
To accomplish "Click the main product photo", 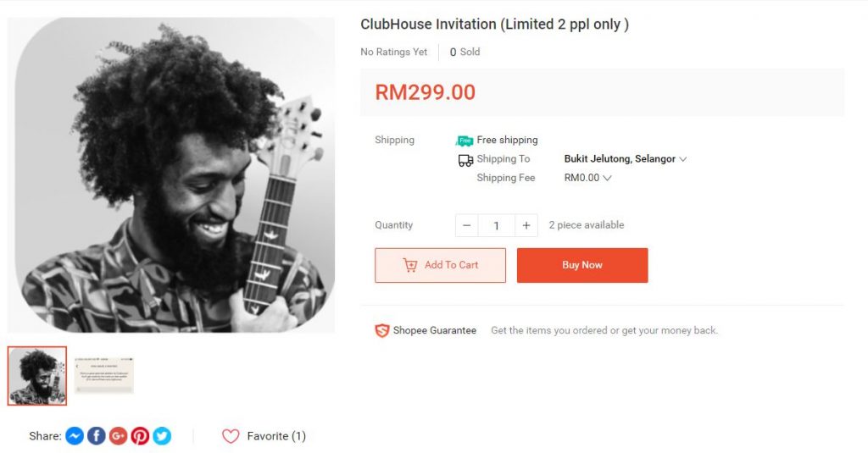I will click(x=171, y=174).
